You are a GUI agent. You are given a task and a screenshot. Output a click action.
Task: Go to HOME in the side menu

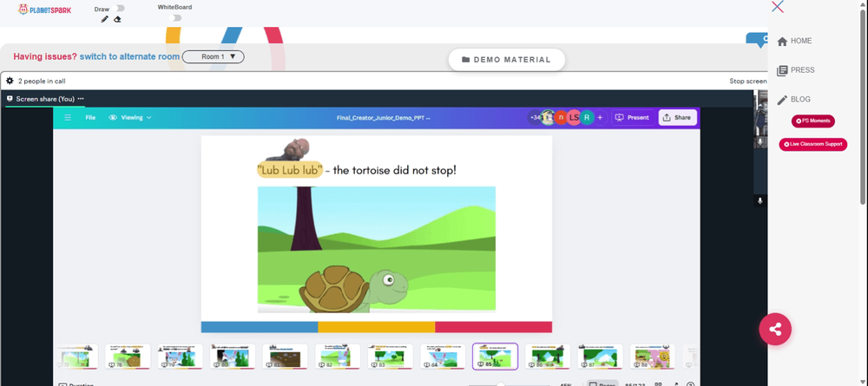click(794, 41)
